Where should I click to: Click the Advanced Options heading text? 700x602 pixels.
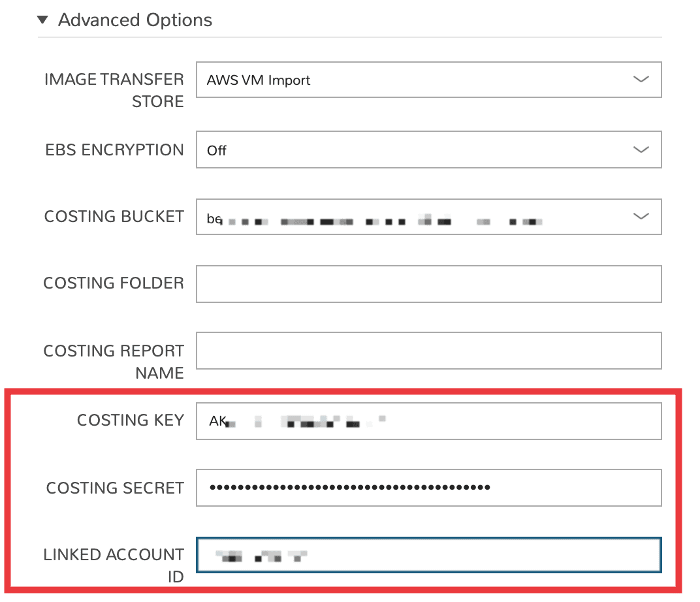pyautogui.click(x=135, y=20)
